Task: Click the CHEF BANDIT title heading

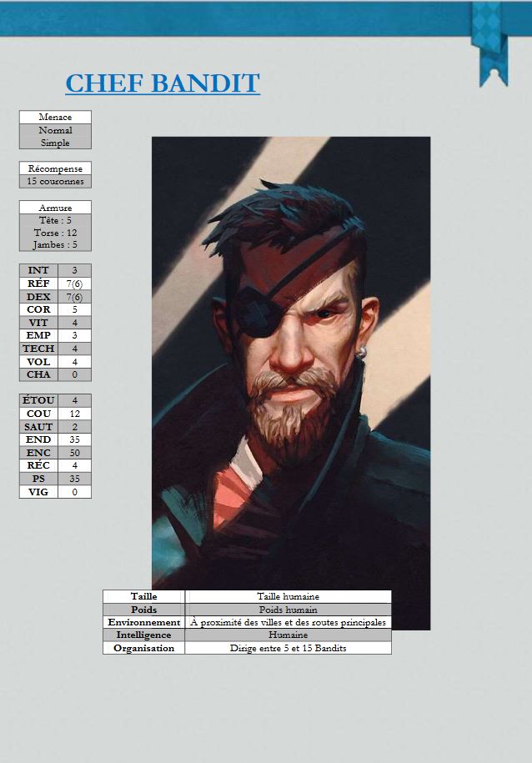Action: (x=163, y=83)
